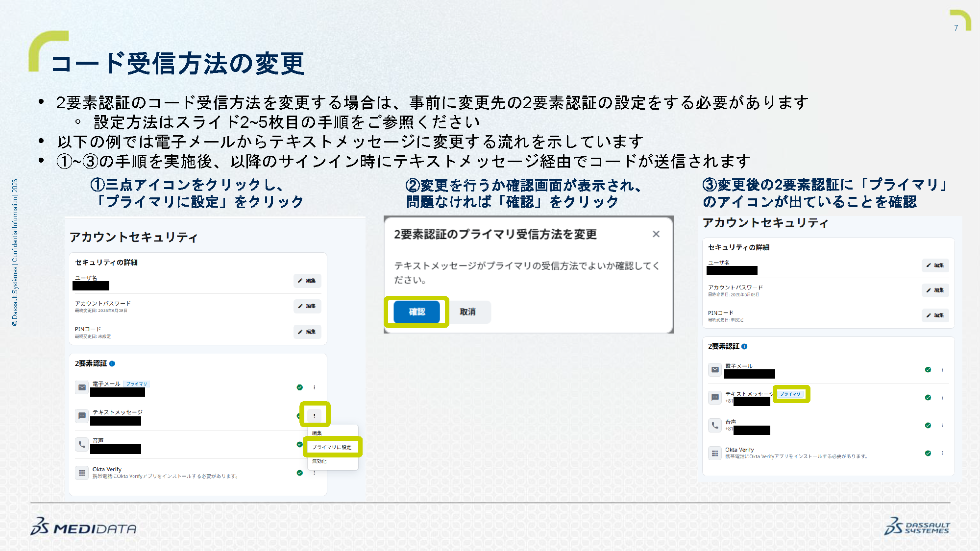Click 編集 button for PINコード in step ① screenshot
This screenshot has height=551, width=980.
click(x=307, y=332)
